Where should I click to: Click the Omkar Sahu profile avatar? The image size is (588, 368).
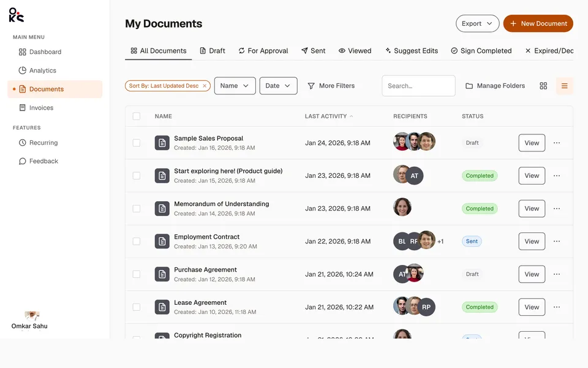click(32, 315)
